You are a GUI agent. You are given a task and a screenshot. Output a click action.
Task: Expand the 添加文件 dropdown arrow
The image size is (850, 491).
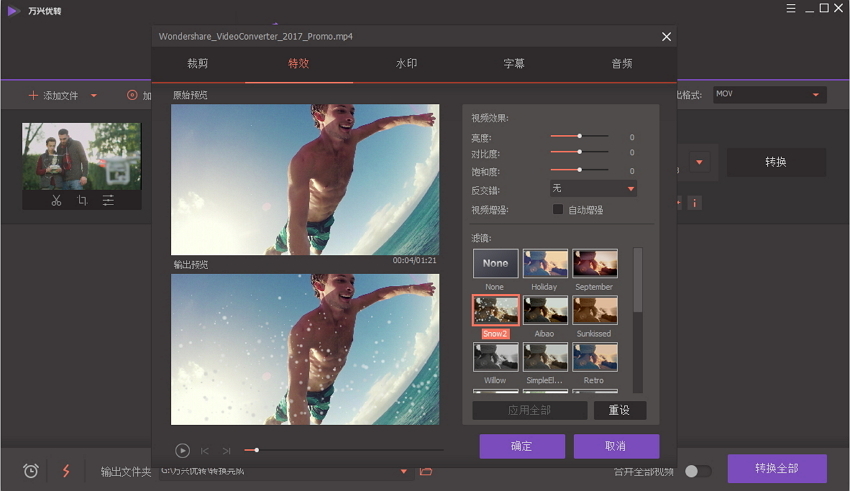click(94, 96)
